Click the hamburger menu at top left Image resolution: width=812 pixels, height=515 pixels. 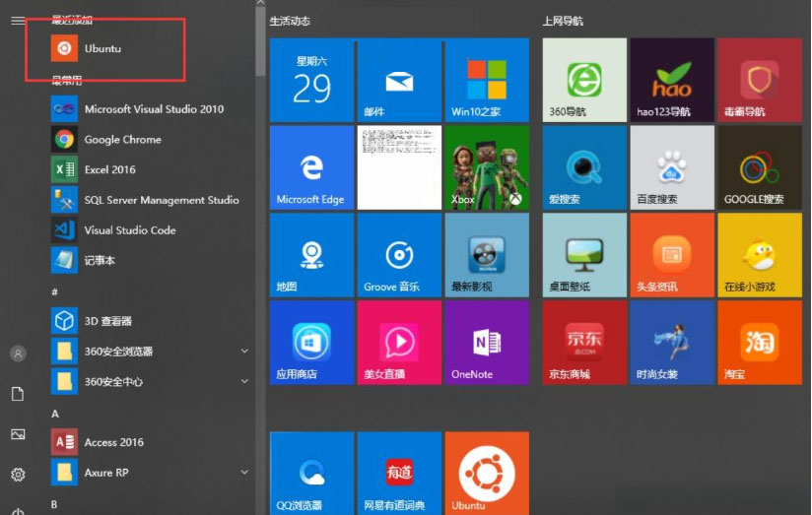[18, 21]
